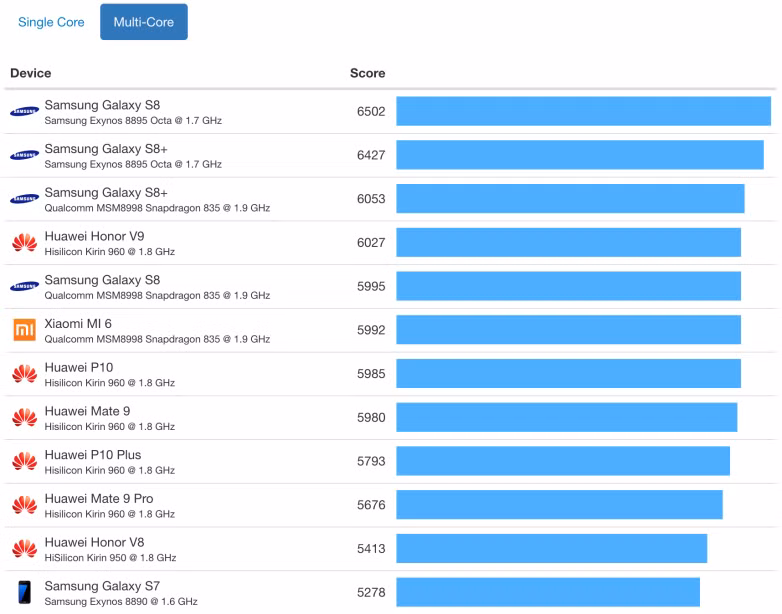Click the Samsung logo beside the Exynos Galaxy S8

(x=25, y=112)
